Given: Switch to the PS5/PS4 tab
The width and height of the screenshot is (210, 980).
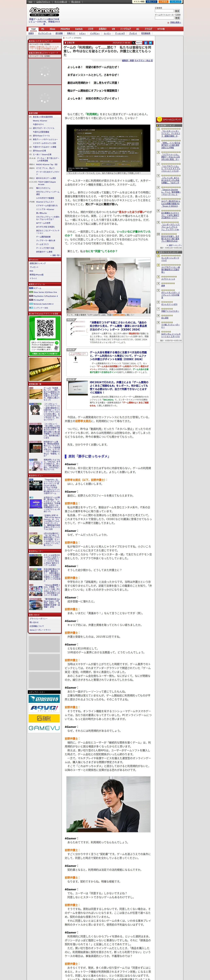Looking at the screenshot, I should (65, 29).
